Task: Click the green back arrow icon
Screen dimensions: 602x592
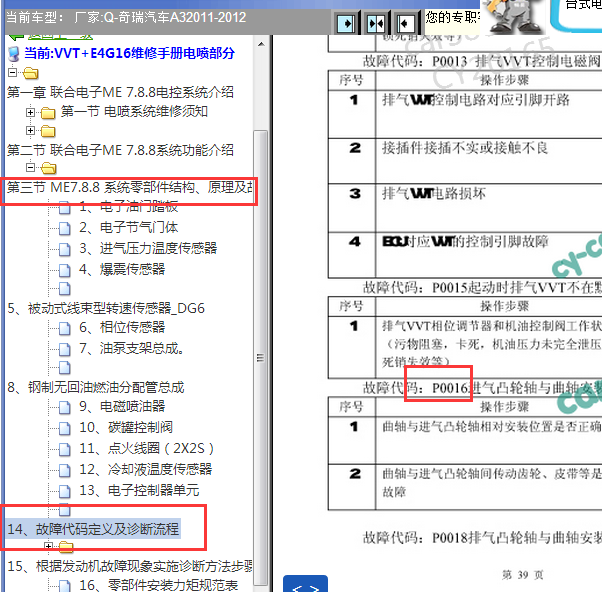Action: click(16, 37)
